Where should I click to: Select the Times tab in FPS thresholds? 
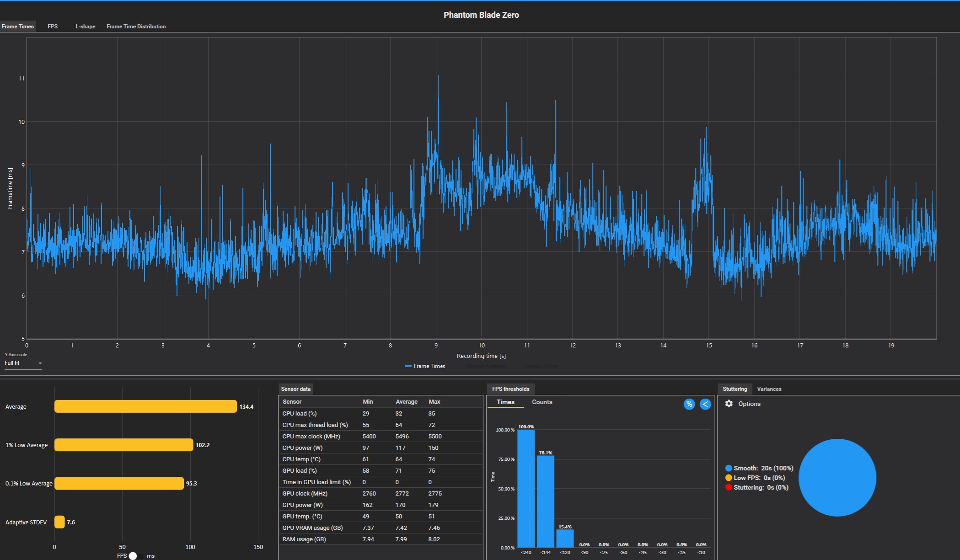[x=505, y=402]
